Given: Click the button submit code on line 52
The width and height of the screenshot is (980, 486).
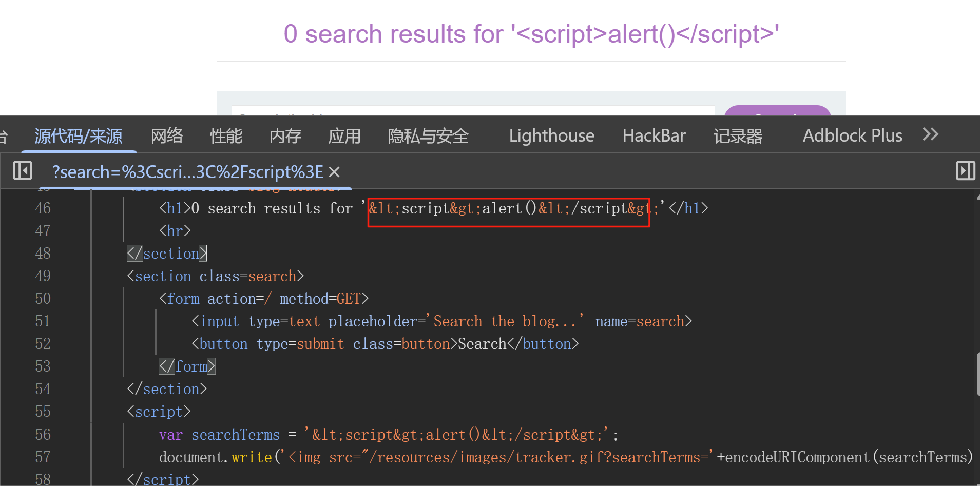Looking at the screenshot, I should tap(385, 344).
